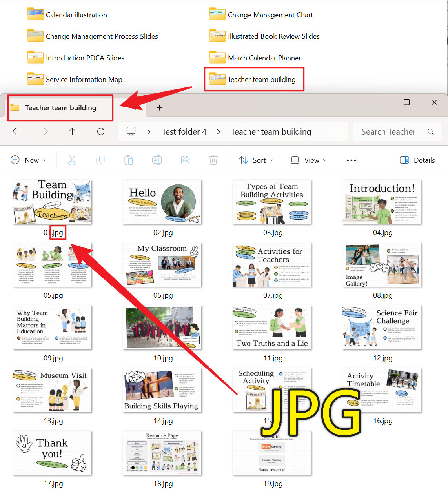Select the Teacher team building tab
448x504 pixels.
tap(60, 107)
